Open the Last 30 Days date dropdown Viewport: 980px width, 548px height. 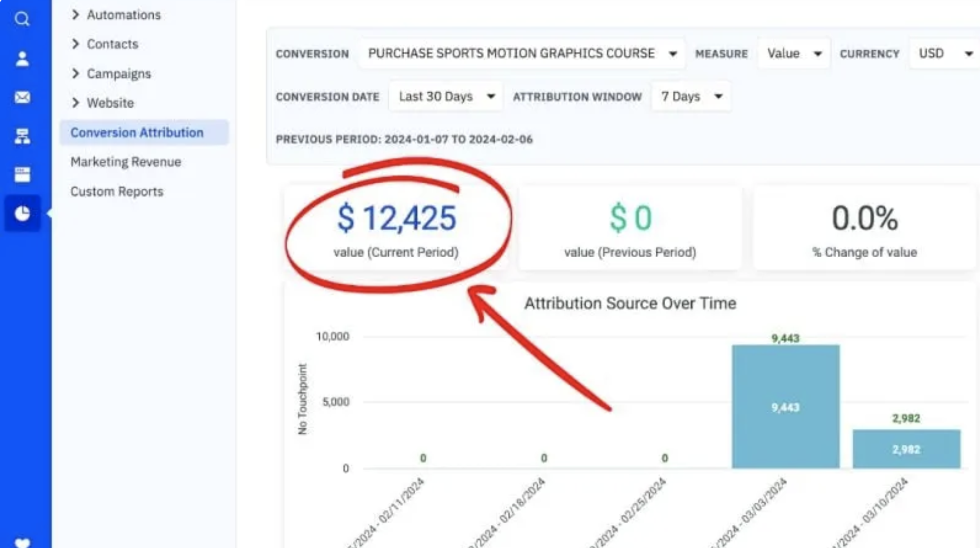coord(446,97)
